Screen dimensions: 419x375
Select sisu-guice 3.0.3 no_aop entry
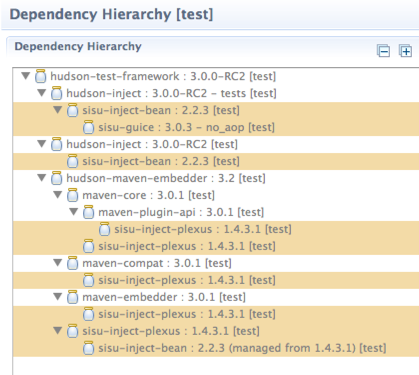coord(186,127)
